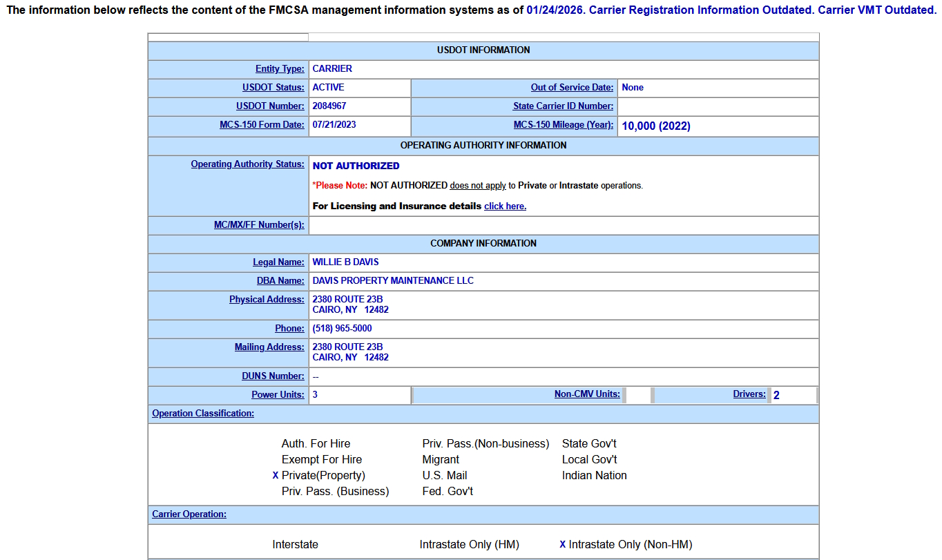
Task: Open State Carrier ID Number link
Action: coord(563,106)
